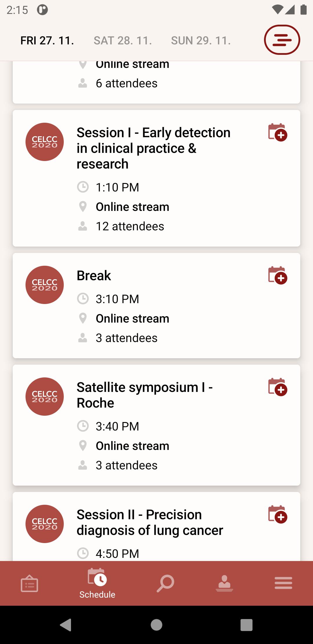This screenshot has height=644, width=313.
Task: Open the hamburger more menu in bottom bar
Action: [x=283, y=583]
